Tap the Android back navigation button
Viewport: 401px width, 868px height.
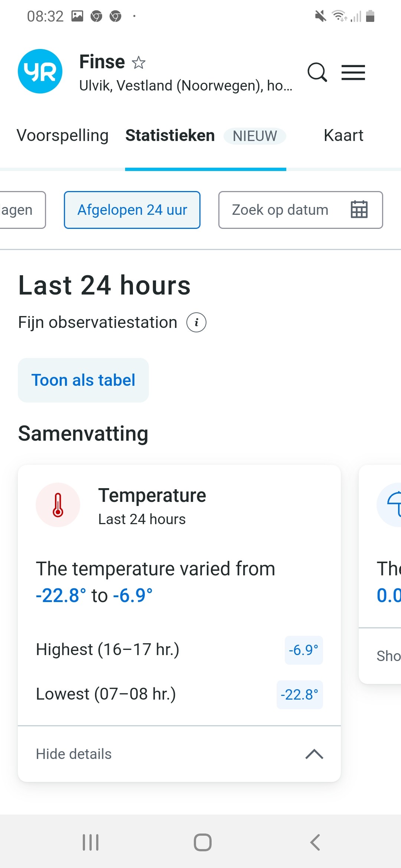click(x=315, y=842)
